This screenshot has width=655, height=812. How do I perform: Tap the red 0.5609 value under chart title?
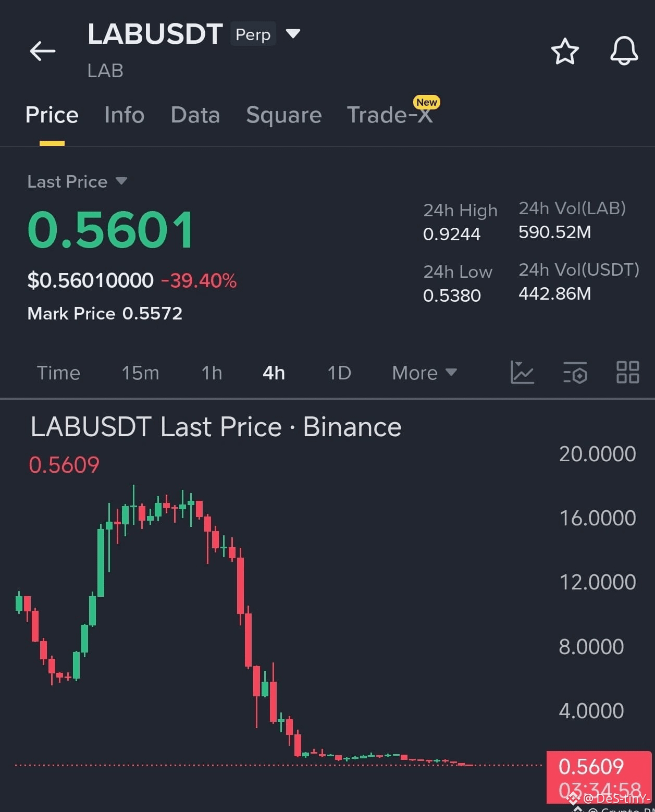pyautogui.click(x=64, y=465)
